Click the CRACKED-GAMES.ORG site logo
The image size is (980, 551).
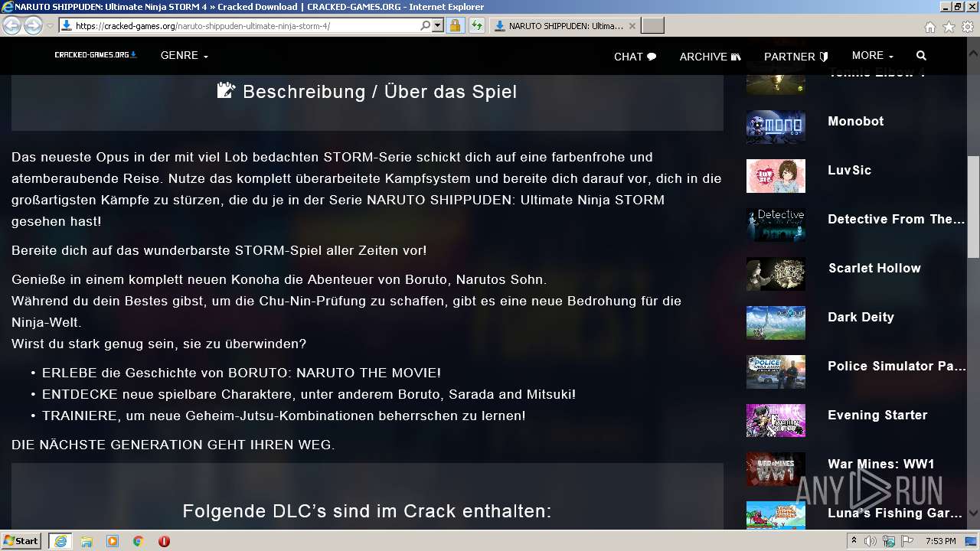point(96,55)
